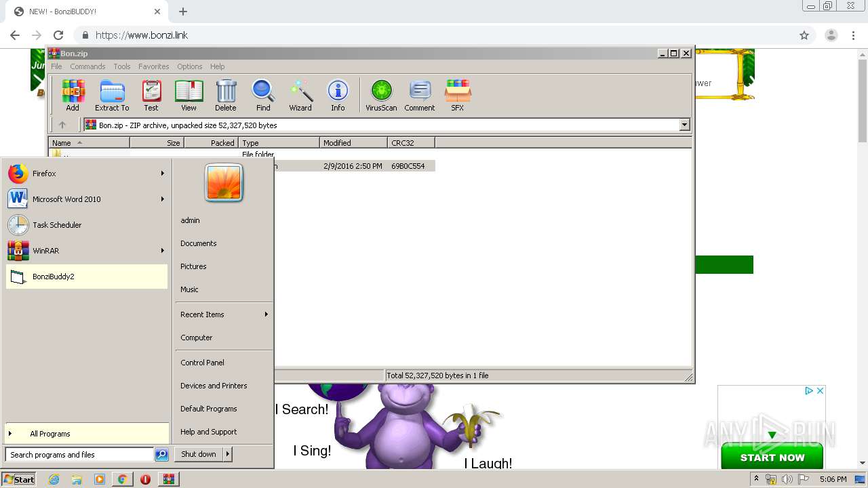Open the archive path dropdown
The image size is (868, 488).
click(684, 125)
